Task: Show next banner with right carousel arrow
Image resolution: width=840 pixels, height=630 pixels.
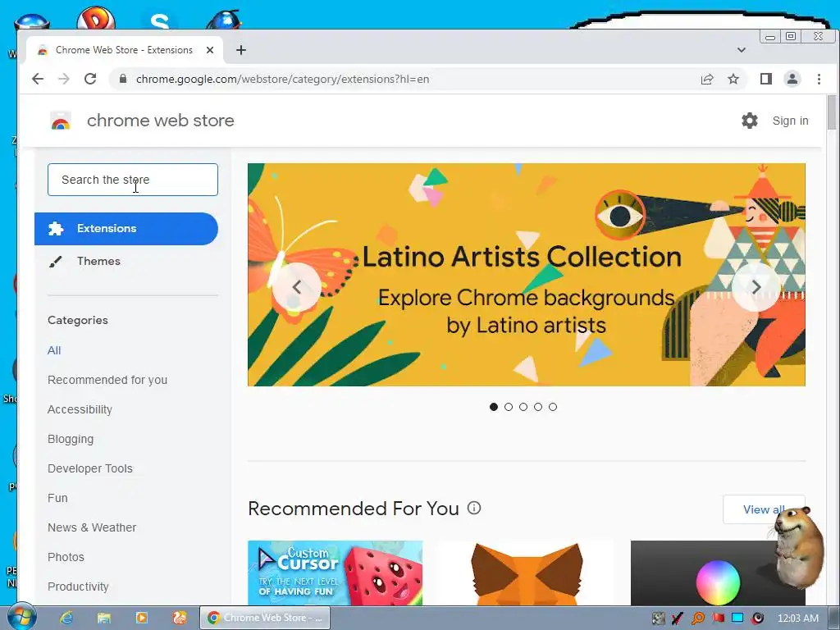Action: (x=756, y=287)
